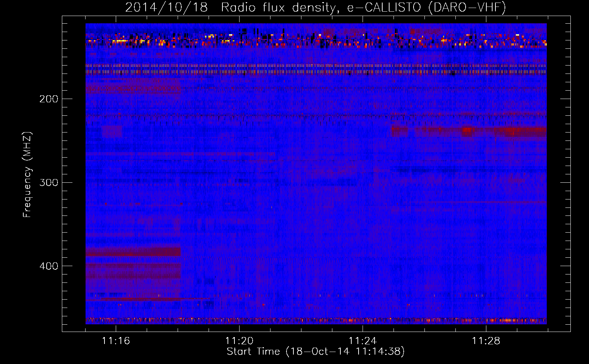Click the 400 frequency tick label
The height and width of the screenshot is (364, 589).
point(49,266)
